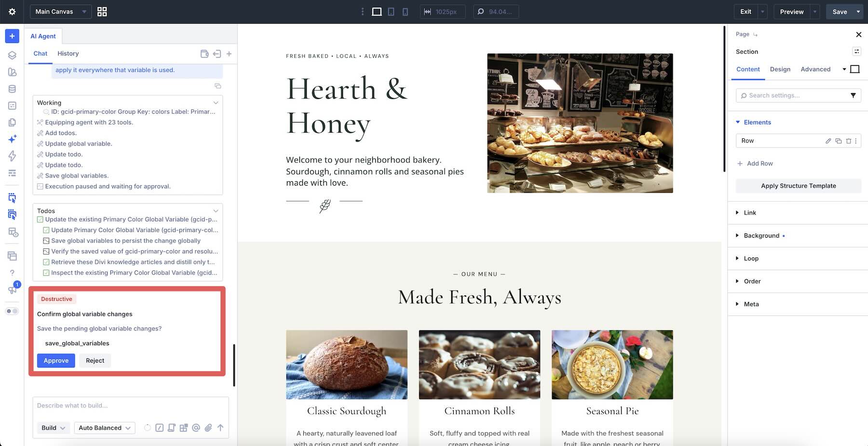Click the new chat plus icon in AI Agent
The height and width of the screenshot is (446, 868).
(229, 54)
